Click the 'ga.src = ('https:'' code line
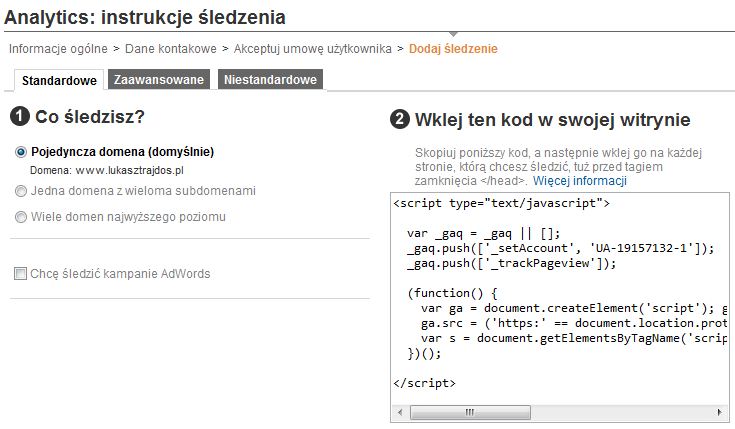This screenshot has width=735, height=429. pos(574,323)
